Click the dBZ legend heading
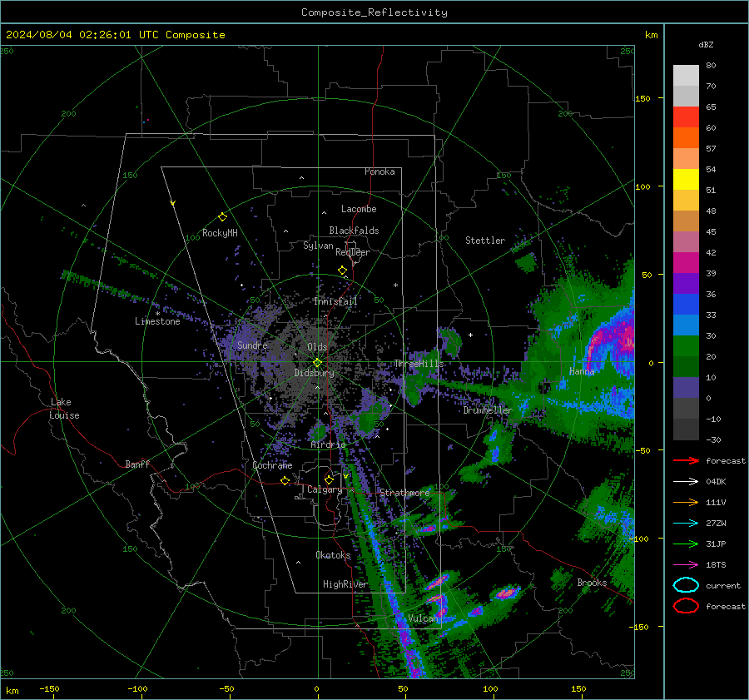749x700 pixels. tap(706, 44)
